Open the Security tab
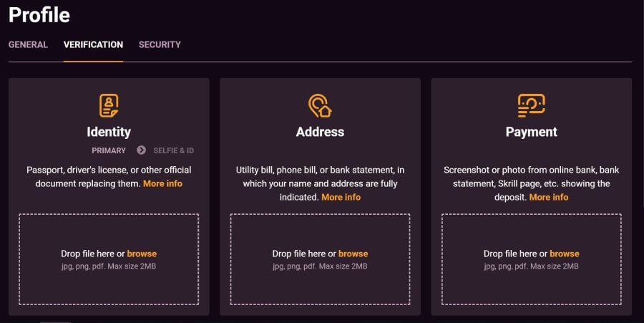 click(160, 44)
